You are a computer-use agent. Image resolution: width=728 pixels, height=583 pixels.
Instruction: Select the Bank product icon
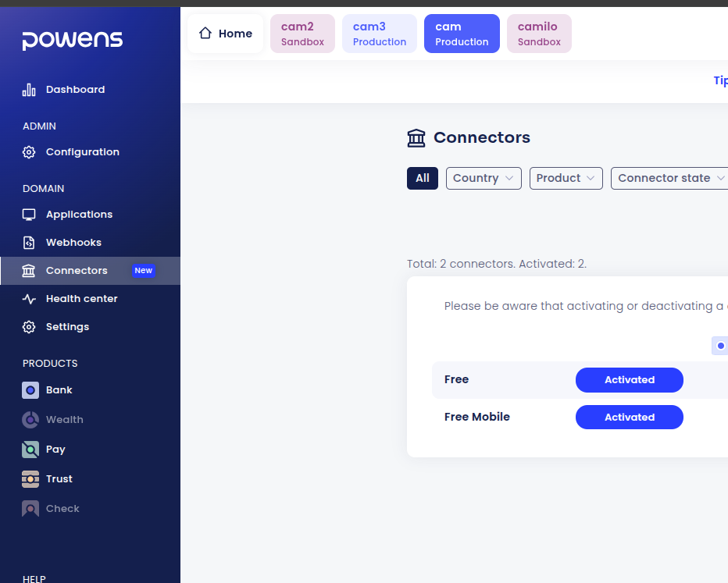pyautogui.click(x=30, y=390)
